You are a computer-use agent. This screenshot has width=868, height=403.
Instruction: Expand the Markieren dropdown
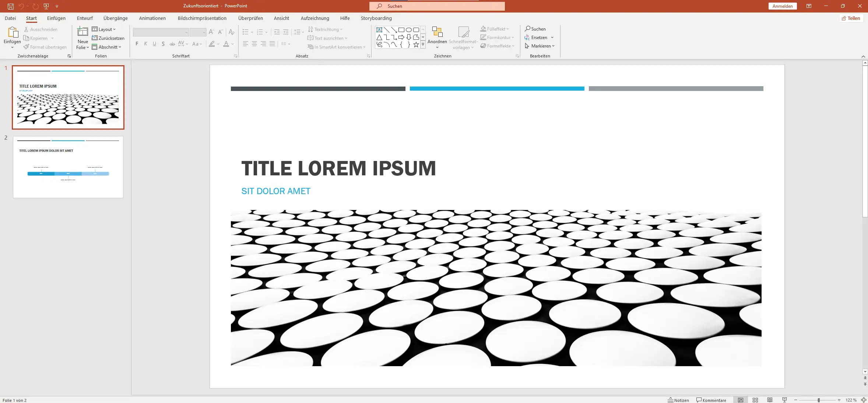[540, 46]
